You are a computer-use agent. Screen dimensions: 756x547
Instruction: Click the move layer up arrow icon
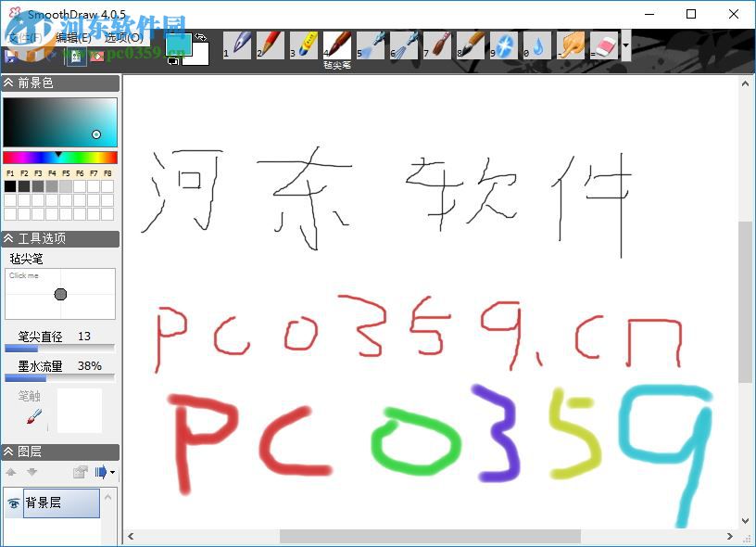(10, 472)
